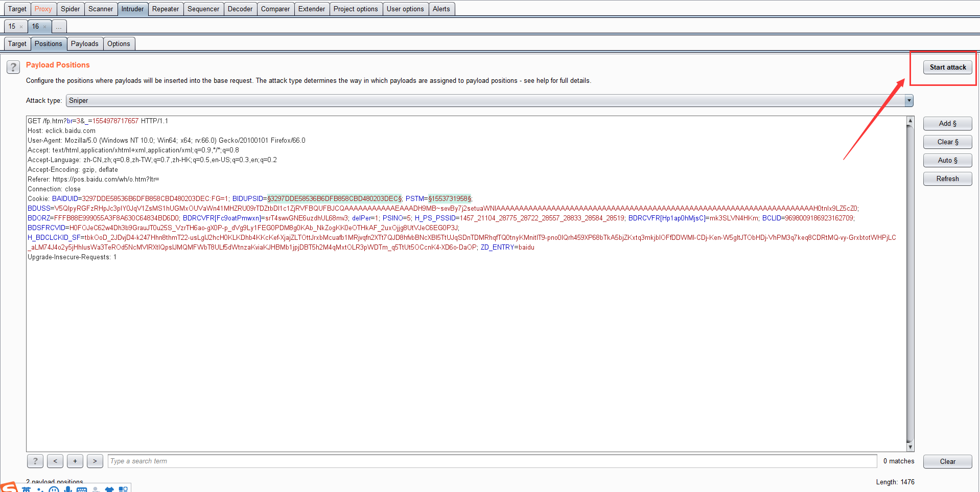This screenshot has height=492, width=980.
Task: Click the Sogou IME microphone icon
Action: pyautogui.click(x=68, y=489)
